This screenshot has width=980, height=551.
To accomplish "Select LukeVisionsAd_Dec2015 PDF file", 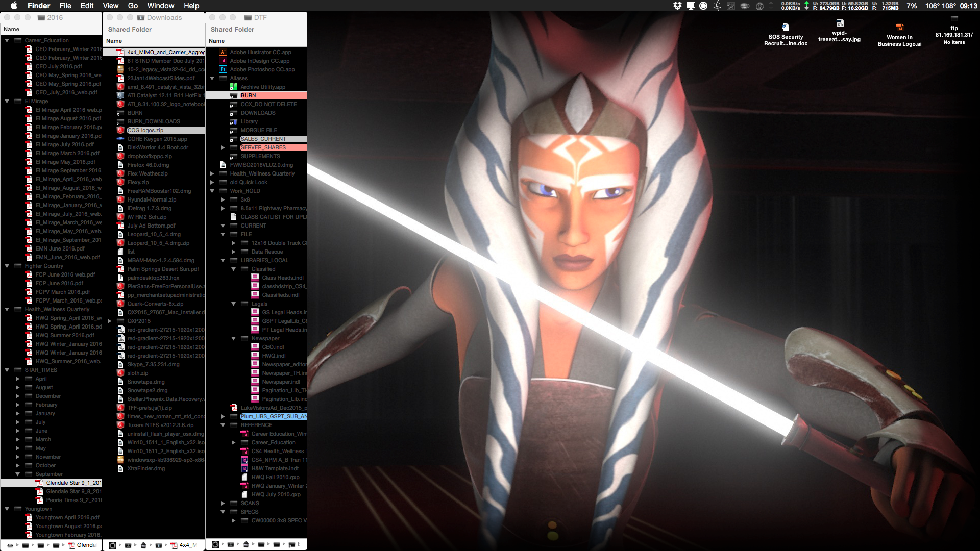I will pos(269,408).
